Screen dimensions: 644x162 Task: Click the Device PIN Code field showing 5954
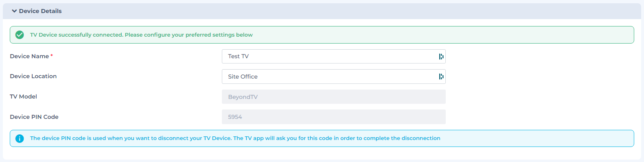[x=333, y=117]
